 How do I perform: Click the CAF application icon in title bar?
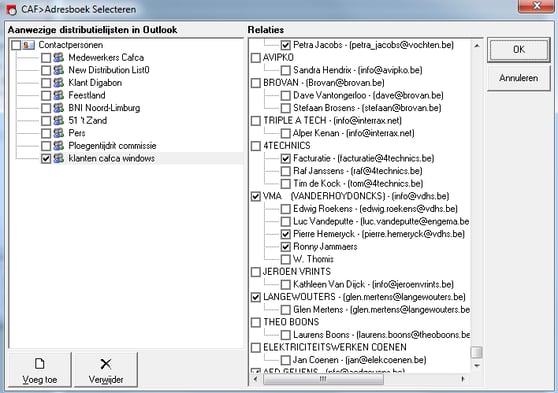(12, 10)
